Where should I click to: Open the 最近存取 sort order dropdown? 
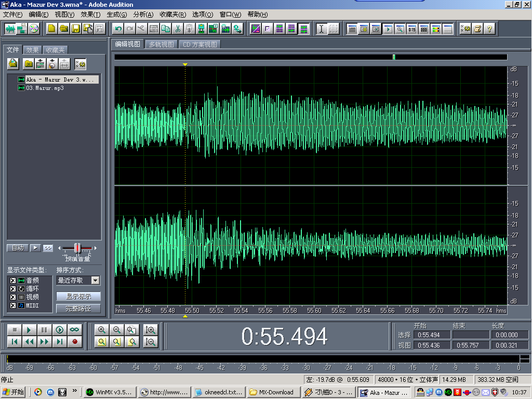click(96, 281)
